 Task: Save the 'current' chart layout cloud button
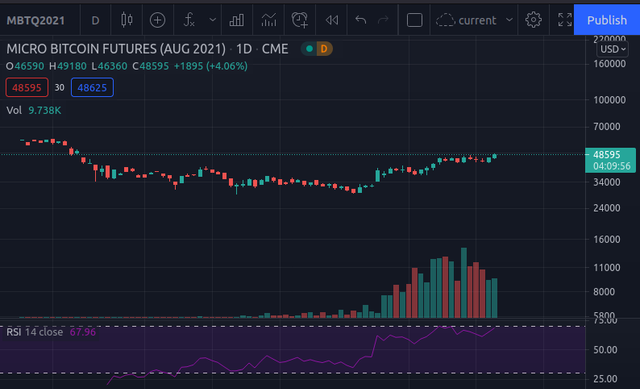pyautogui.click(x=466, y=20)
